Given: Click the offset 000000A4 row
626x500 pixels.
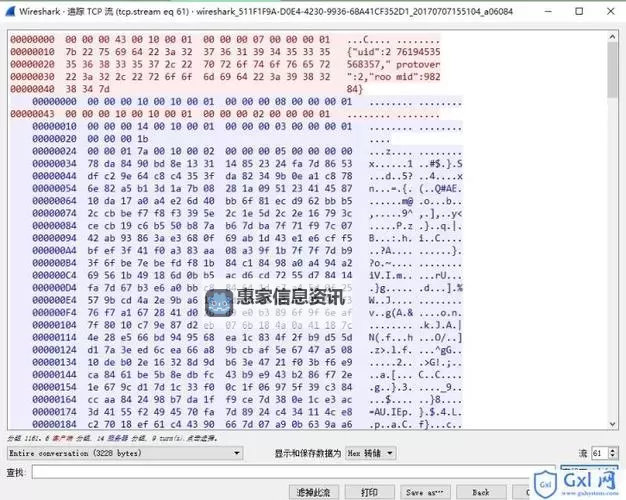Looking at the screenshot, I should point(247,250).
